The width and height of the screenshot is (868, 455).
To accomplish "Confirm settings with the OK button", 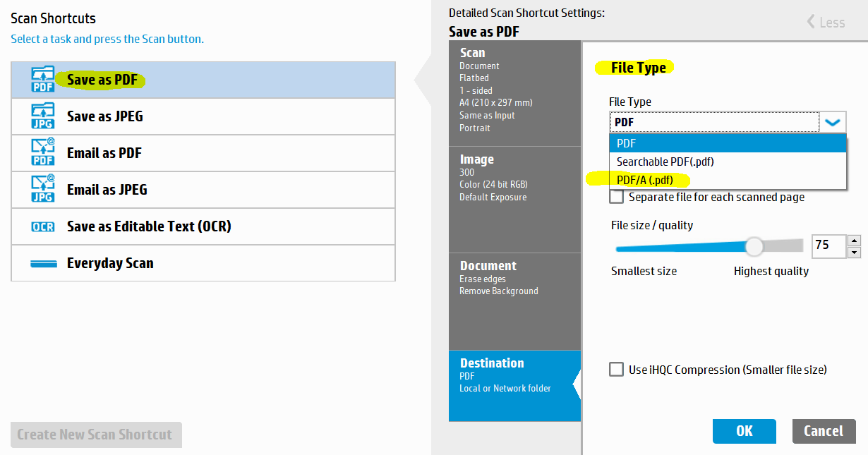I will 744,431.
